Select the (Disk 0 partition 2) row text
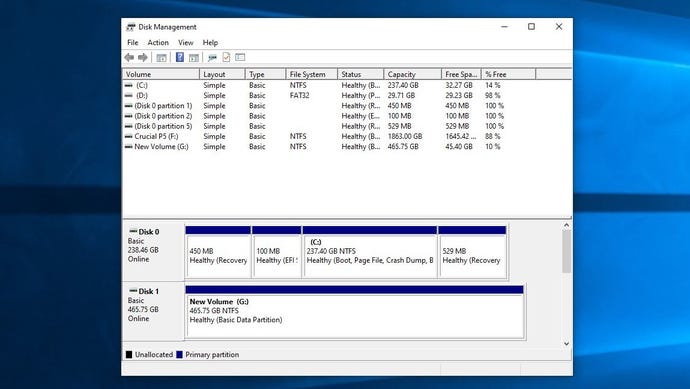Image resolution: width=690 pixels, height=389 pixels. pyautogui.click(x=163, y=116)
